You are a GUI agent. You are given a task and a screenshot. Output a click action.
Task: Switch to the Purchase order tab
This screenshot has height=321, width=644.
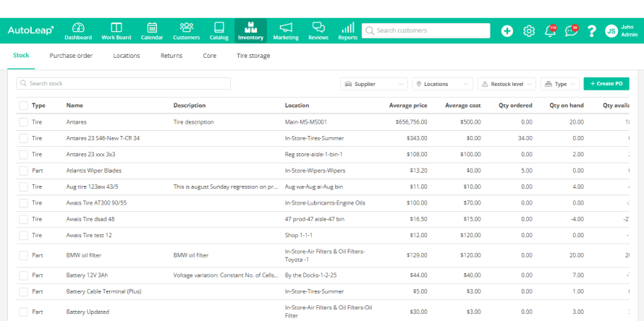point(71,56)
